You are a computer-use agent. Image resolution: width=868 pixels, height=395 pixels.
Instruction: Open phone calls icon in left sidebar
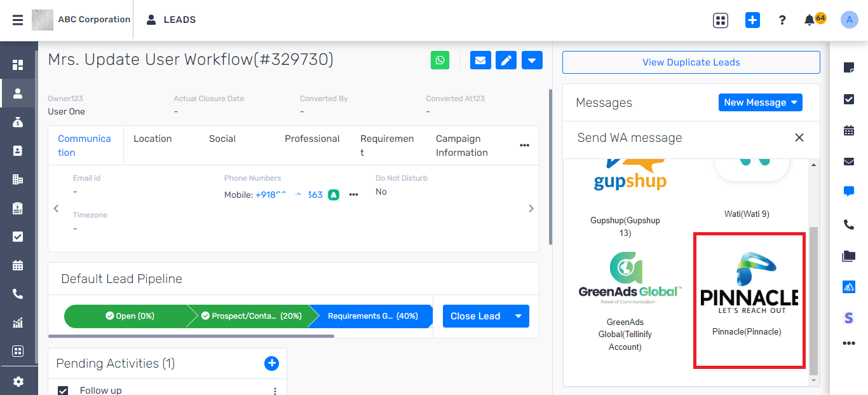pyautogui.click(x=18, y=294)
